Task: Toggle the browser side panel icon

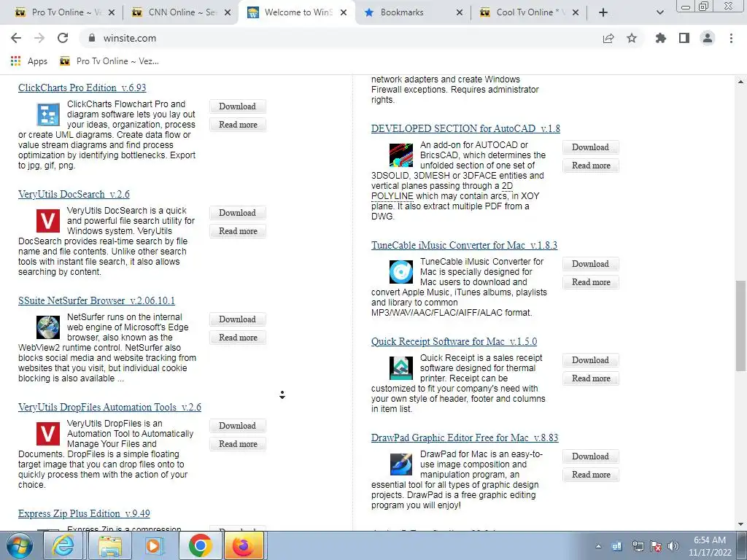Action: (684, 38)
